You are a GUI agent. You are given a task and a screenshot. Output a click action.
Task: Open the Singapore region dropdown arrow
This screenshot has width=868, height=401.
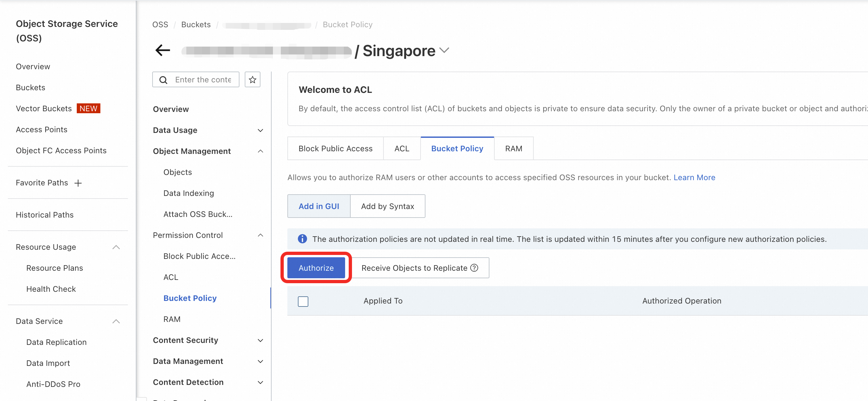444,51
